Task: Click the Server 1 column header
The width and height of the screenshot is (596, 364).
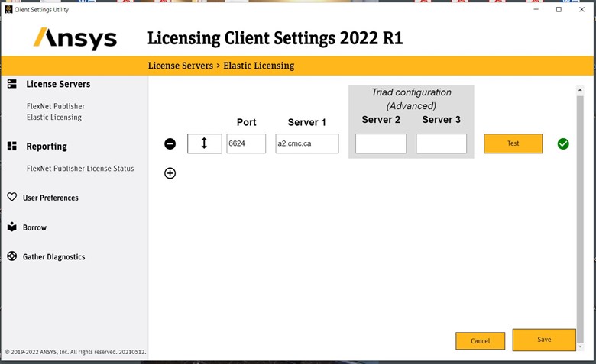Action: click(x=306, y=122)
